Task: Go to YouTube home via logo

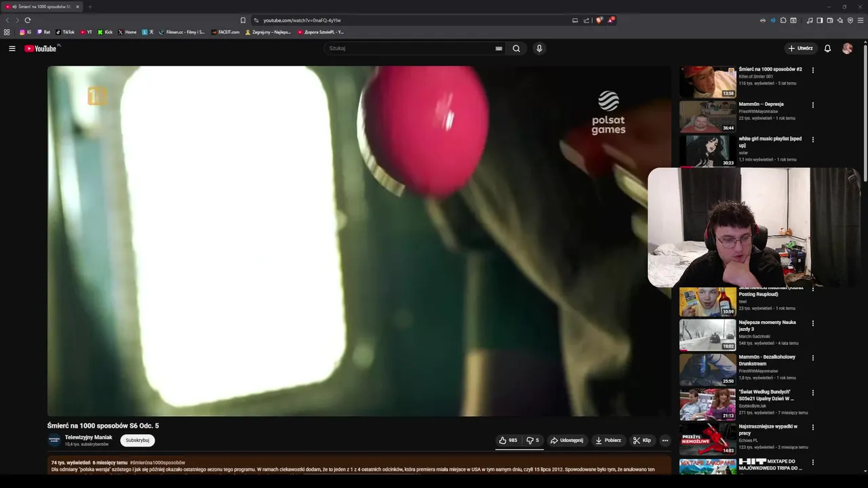Action: pos(42,48)
